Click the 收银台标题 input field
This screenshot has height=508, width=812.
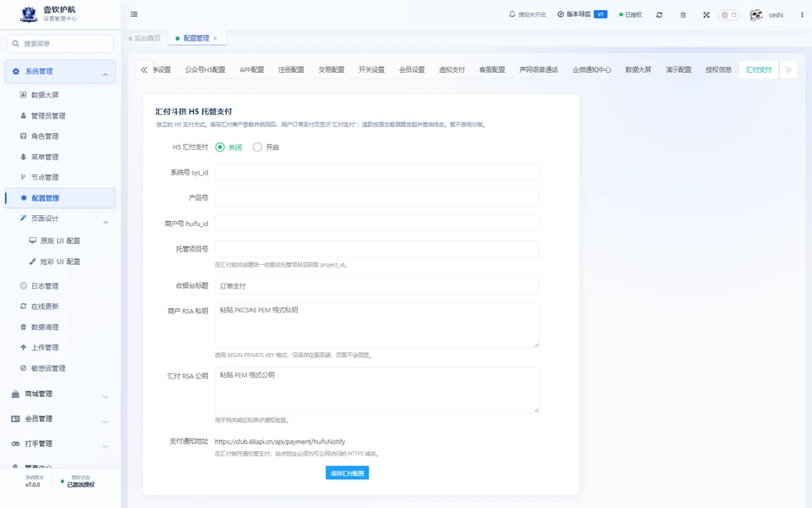[377, 285]
